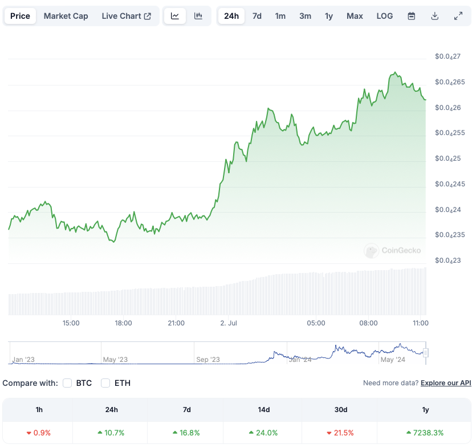Click the range navigator right handle
The width and height of the screenshot is (476, 448).
[x=426, y=353]
